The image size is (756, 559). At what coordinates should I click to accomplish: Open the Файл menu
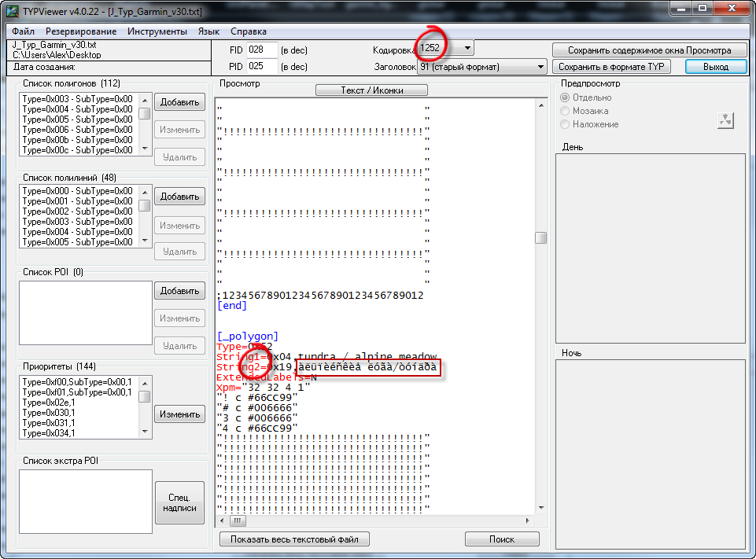click(23, 31)
